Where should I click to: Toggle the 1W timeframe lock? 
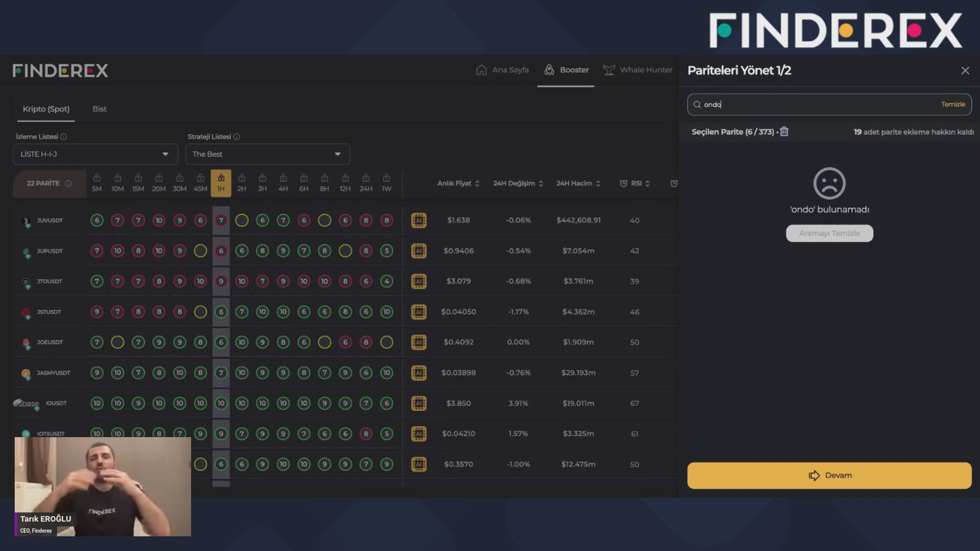pos(386,178)
